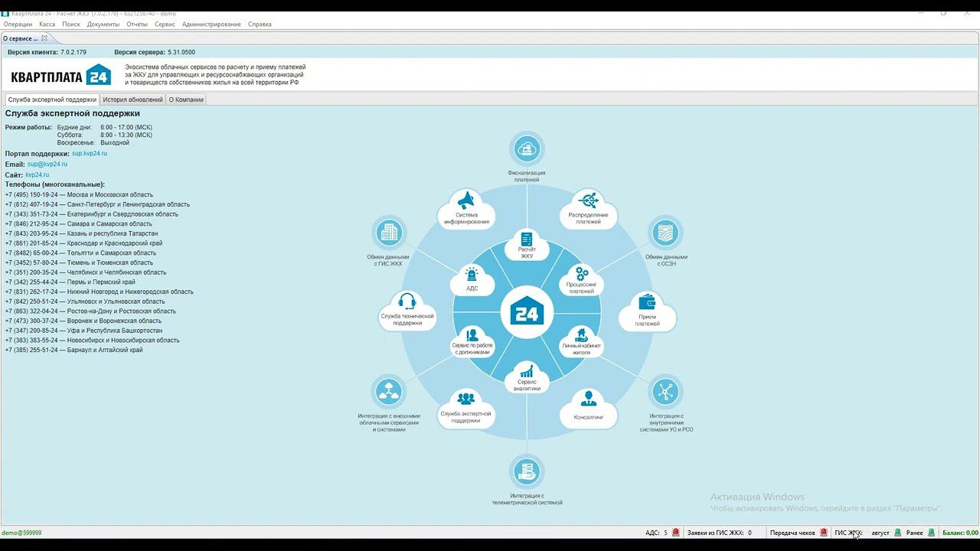
Task: Click the Новосибирск phone number row
Action: tap(93, 341)
